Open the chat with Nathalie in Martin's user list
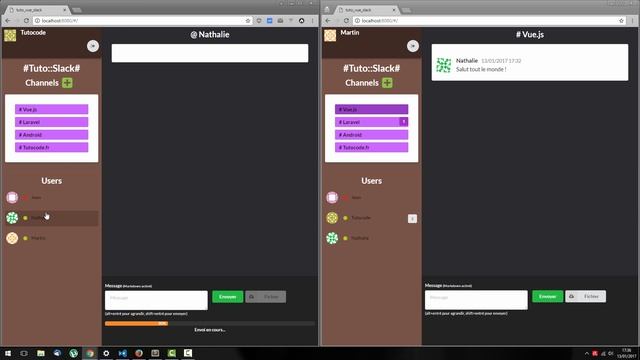640x360 pixels. (371, 238)
